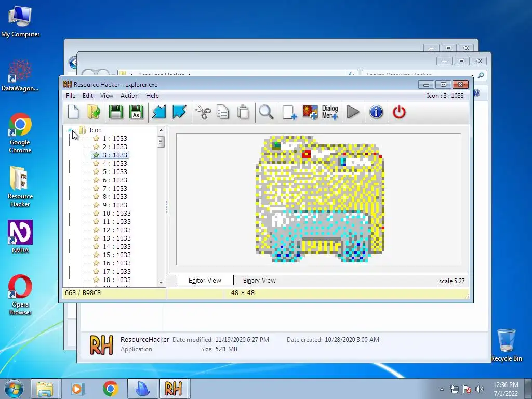Screen dimensions: 532x399
Task: Select tree item 9 : 1033
Action: (x=115, y=205)
